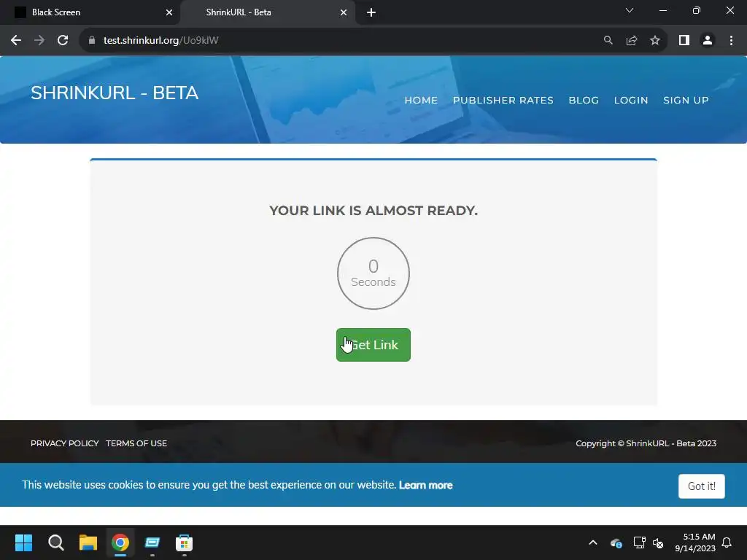The image size is (747, 560).
Task: Click the green Get Link button
Action: 373,345
